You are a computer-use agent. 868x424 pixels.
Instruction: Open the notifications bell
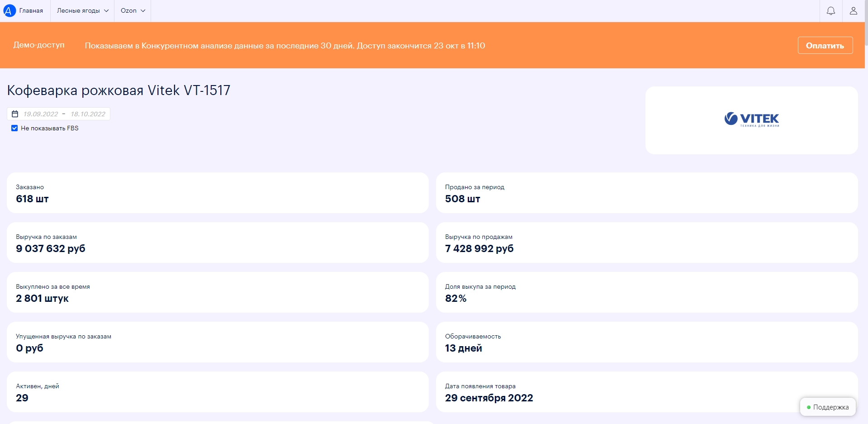coord(831,11)
